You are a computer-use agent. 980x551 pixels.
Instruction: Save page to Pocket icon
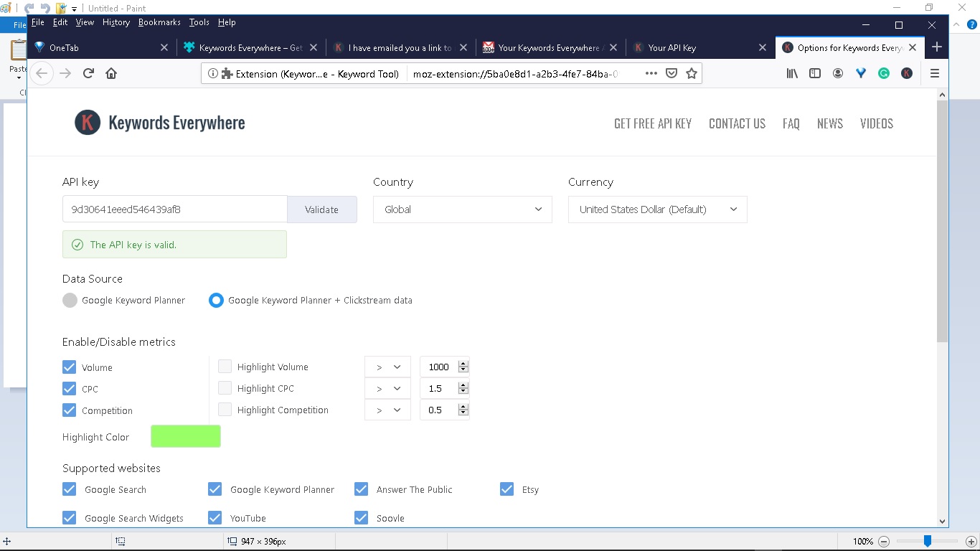[x=672, y=73]
